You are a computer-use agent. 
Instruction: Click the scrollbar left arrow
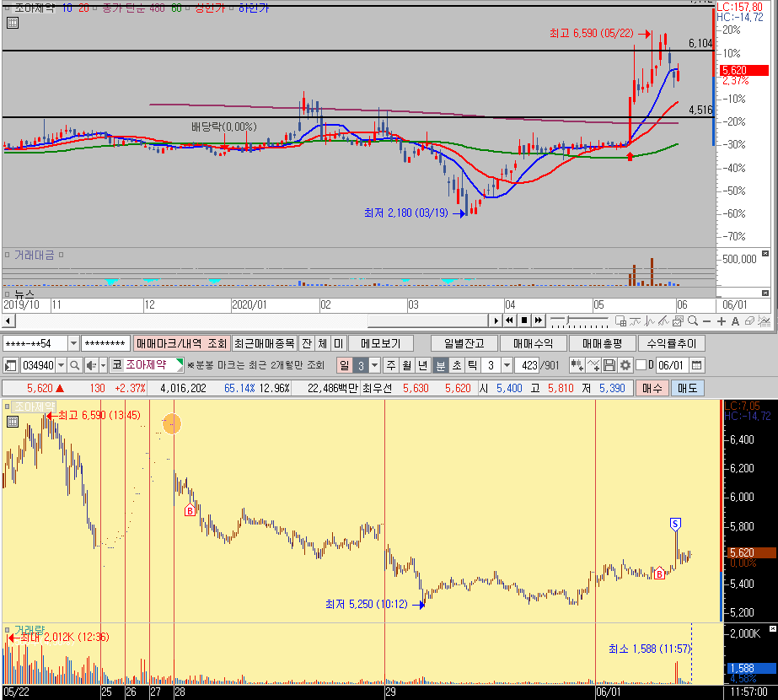tap(8, 321)
